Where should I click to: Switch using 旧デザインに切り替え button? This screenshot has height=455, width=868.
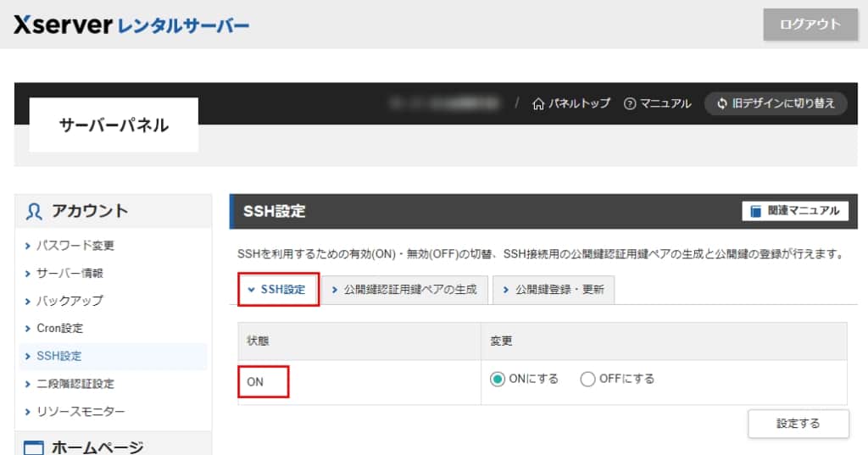coord(776,103)
